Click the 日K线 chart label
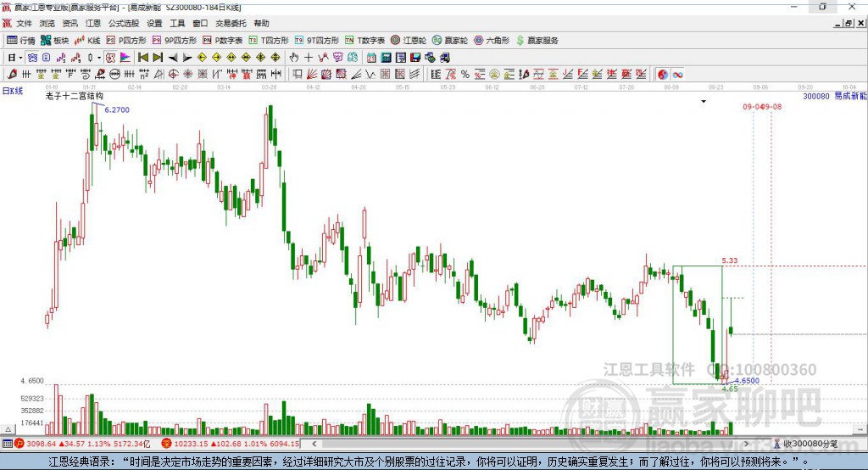Viewport: 868px width, 470px height. tap(13, 91)
